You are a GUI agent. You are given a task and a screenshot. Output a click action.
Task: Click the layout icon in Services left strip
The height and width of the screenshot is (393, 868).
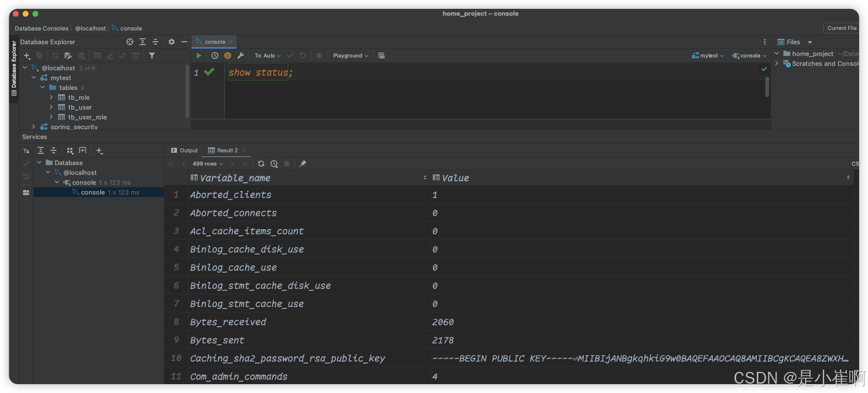point(26,193)
